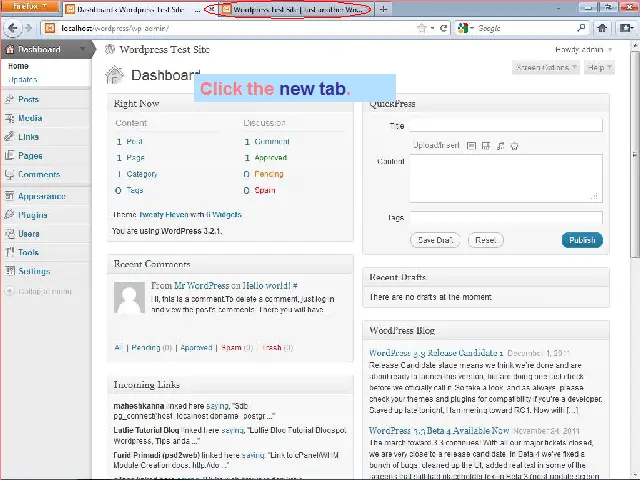The height and width of the screenshot is (480, 640).
Task: Toggle the Dashboard menu arrow in sidebar
Action: (82, 49)
